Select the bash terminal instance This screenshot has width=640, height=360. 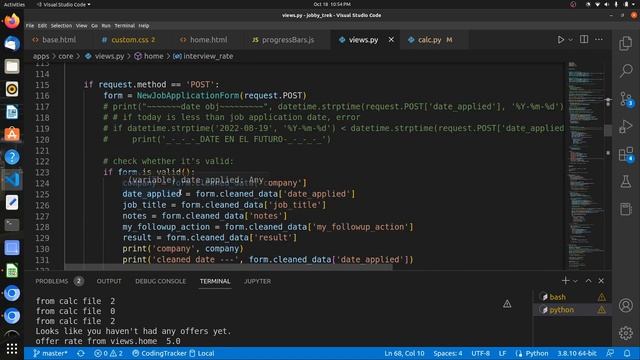click(x=572, y=297)
